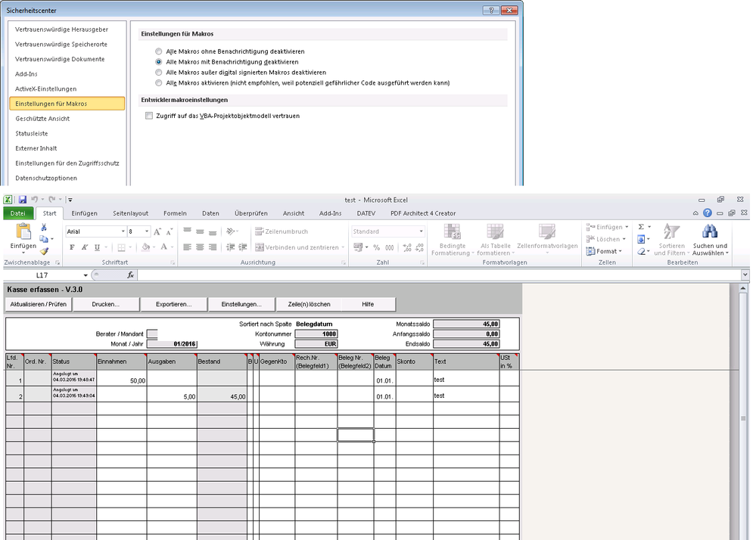This screenshot has height=540, width=756.
Task: Click the AutoSum sigma icon
Action: [x=641, y=227]
